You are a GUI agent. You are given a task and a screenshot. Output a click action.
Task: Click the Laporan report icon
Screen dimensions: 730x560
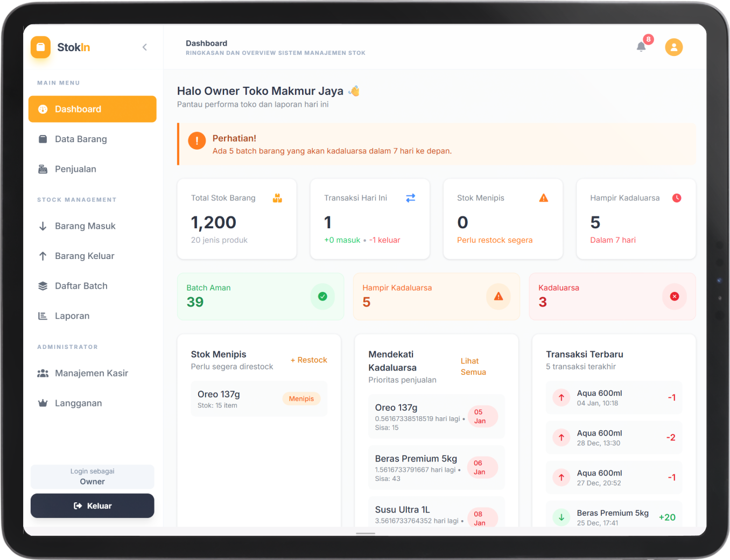[x=43, y=316]
